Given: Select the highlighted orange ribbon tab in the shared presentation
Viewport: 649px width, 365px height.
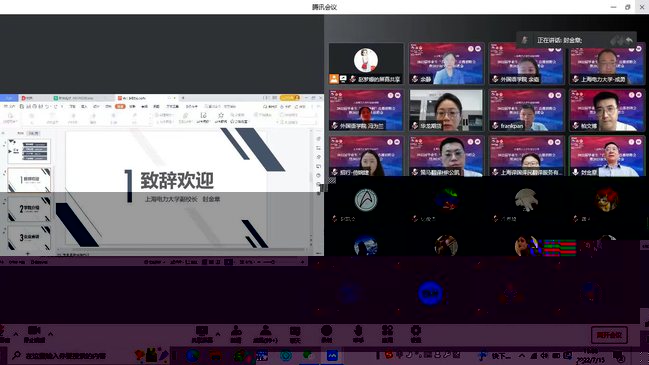Looking at the screenshot, I should pyautogui.click(x=120, y=106).
